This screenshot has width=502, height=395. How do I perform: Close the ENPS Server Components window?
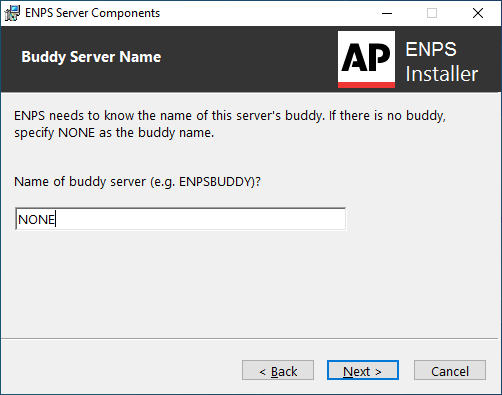point(478,13)
